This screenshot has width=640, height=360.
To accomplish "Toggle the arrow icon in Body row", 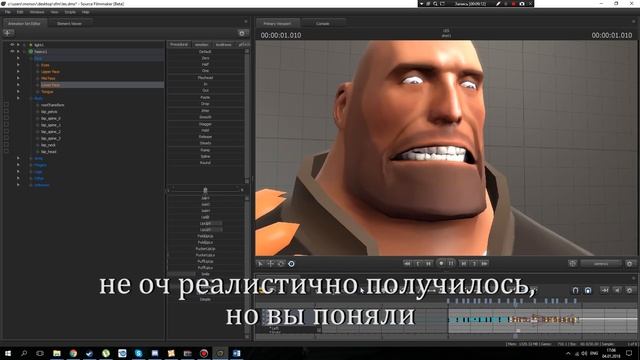I will tap(18, 98).
